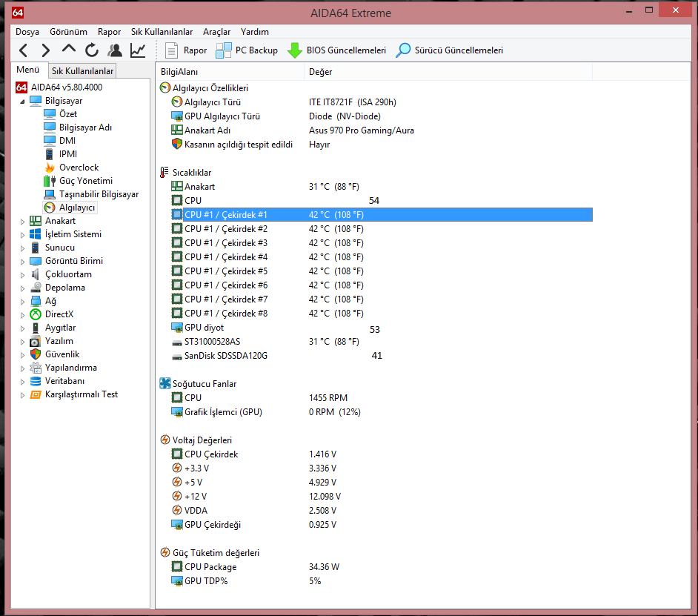
Task: Select Kasanın açıldığı tespit edildi row
Action: pos(382,145)
